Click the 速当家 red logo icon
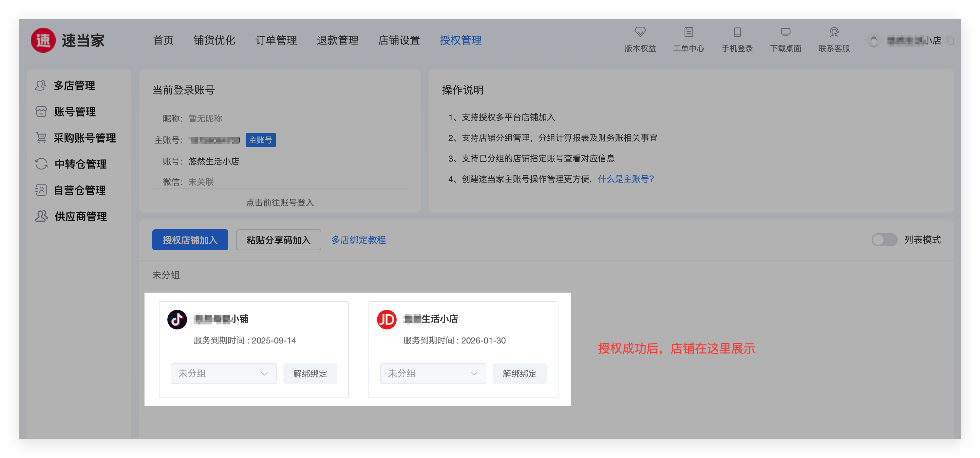The image size is (980, 458). (x=43, y=40)
